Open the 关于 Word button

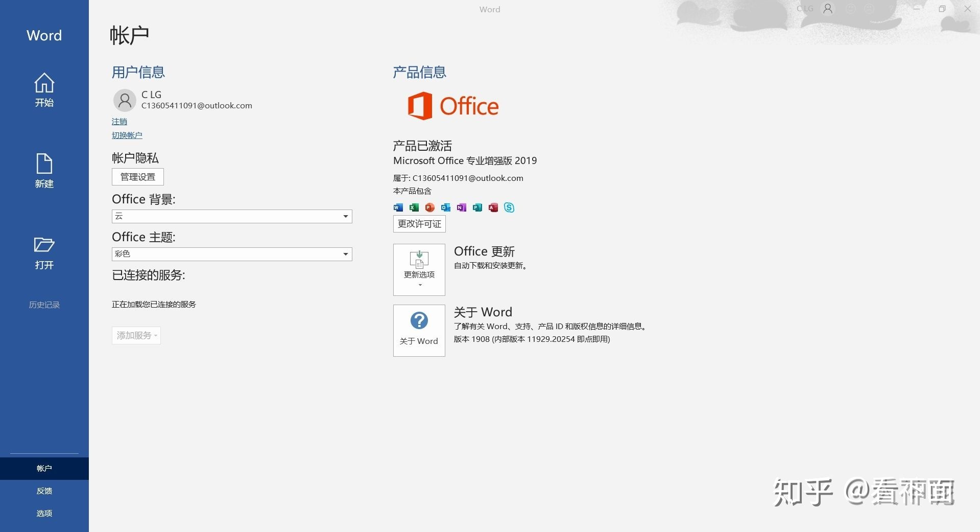pos(419,331)
